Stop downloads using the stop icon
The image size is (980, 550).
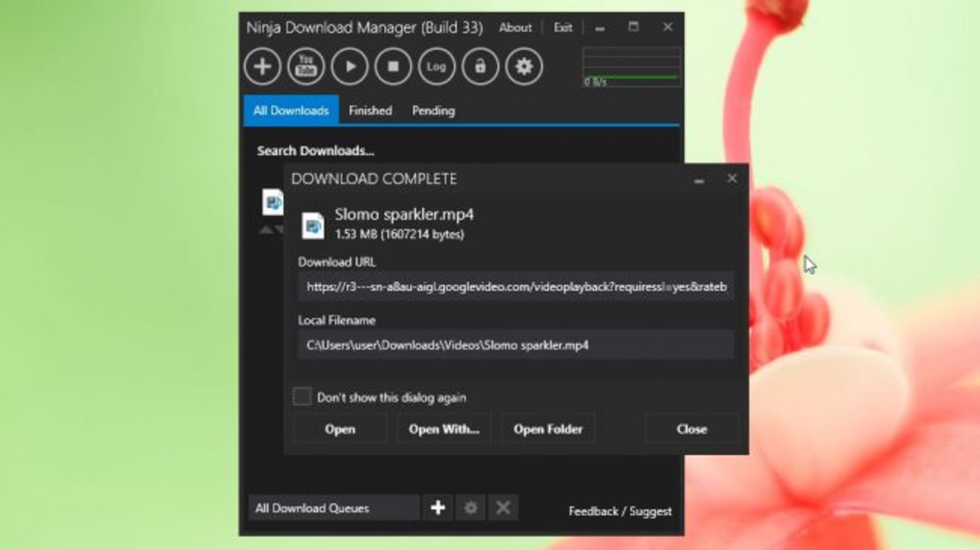[392, 66]
